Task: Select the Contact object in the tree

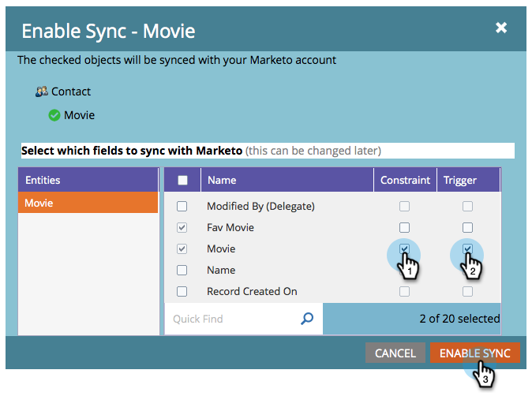Action: click(x=71, y=92)
